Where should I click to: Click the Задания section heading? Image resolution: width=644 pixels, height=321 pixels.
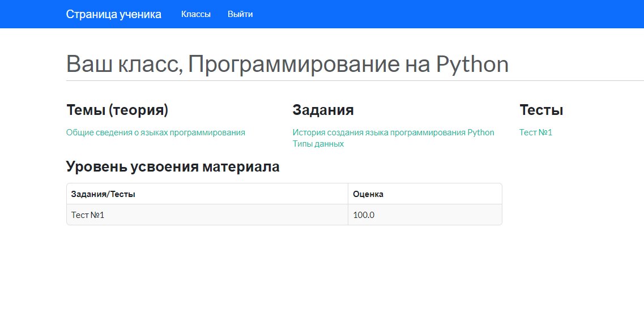point(323,110)
